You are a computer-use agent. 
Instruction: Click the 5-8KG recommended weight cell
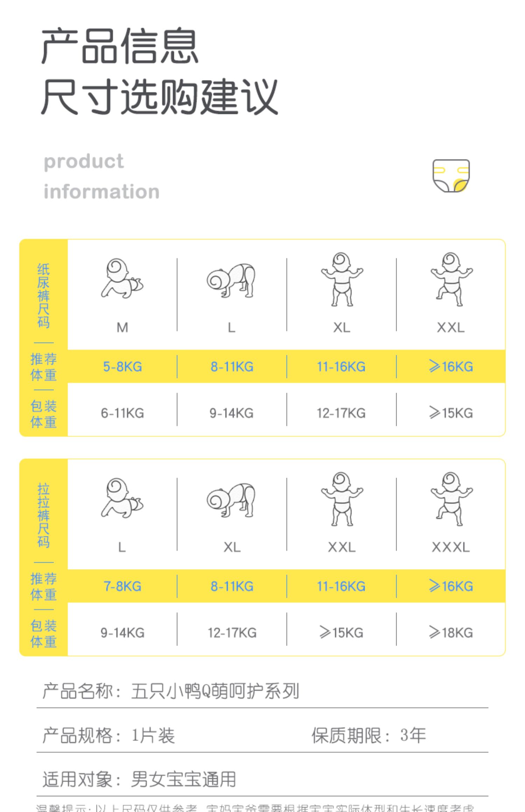(x=122, y=367)
